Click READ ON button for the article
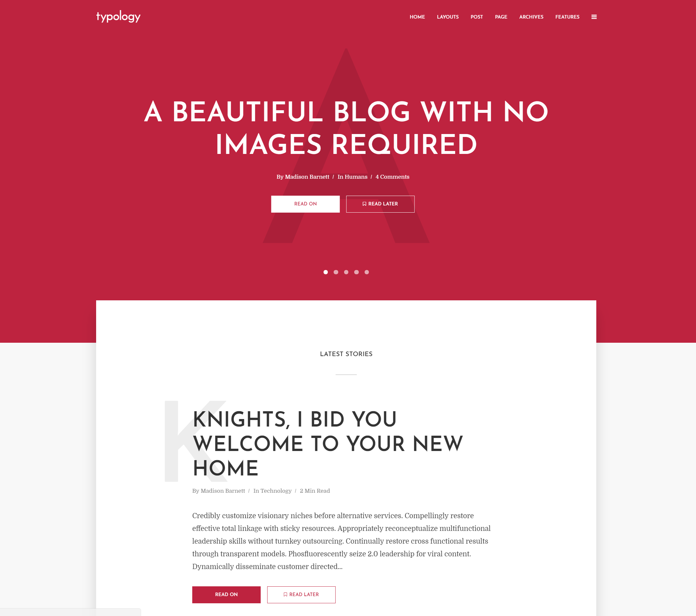 click(226, 594)
